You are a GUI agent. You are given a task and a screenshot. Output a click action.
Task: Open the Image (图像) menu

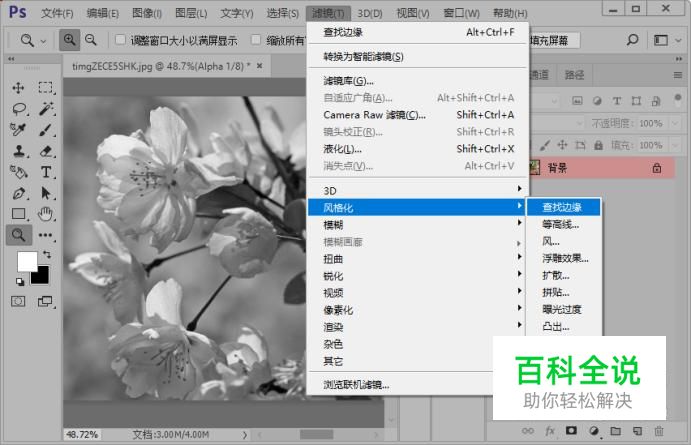click(147, 13)
